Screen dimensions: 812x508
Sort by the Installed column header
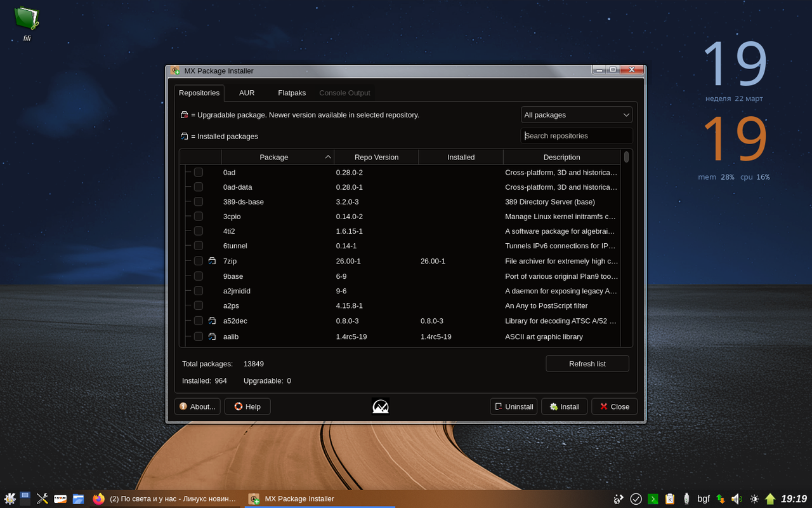coord(461,157)
